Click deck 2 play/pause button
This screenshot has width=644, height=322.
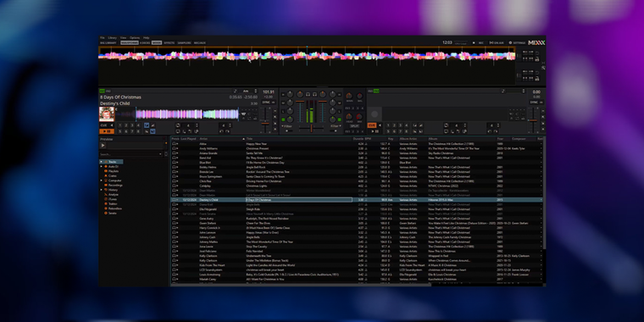(375, 131)
